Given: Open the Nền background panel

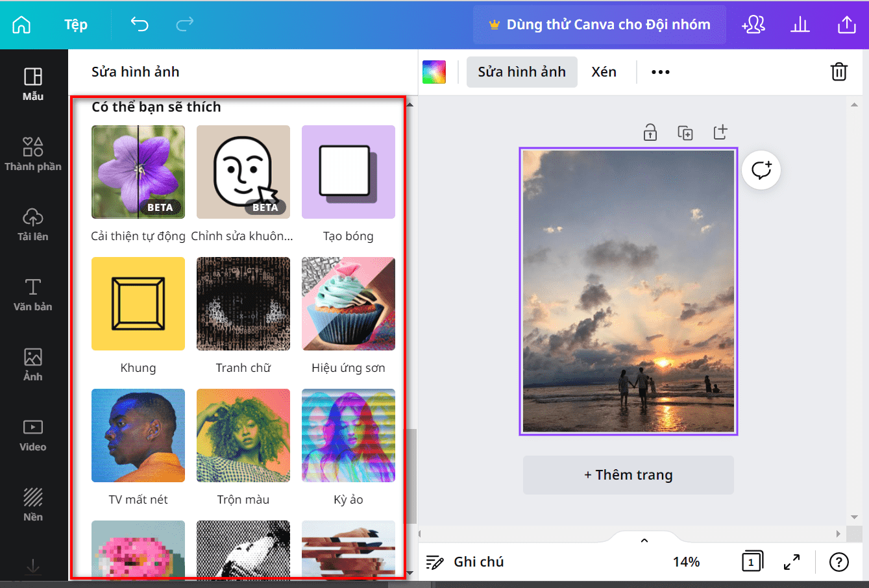Looking at the screenshot, I should pyautogui.click(x=33, y=505).
